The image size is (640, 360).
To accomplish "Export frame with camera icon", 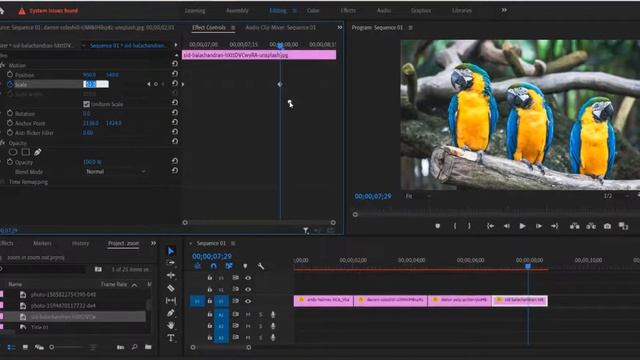I will [x=607, y=226].
